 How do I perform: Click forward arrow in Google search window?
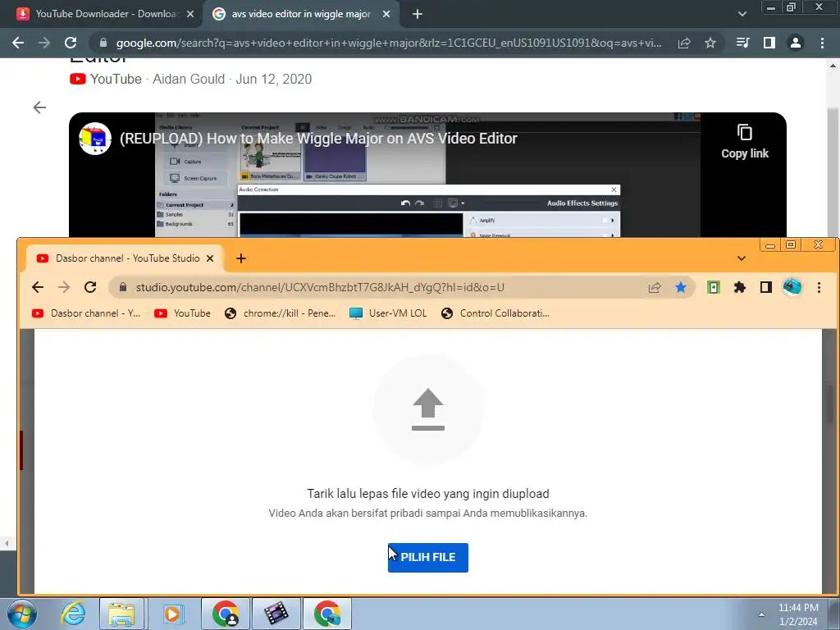[44, 43]
